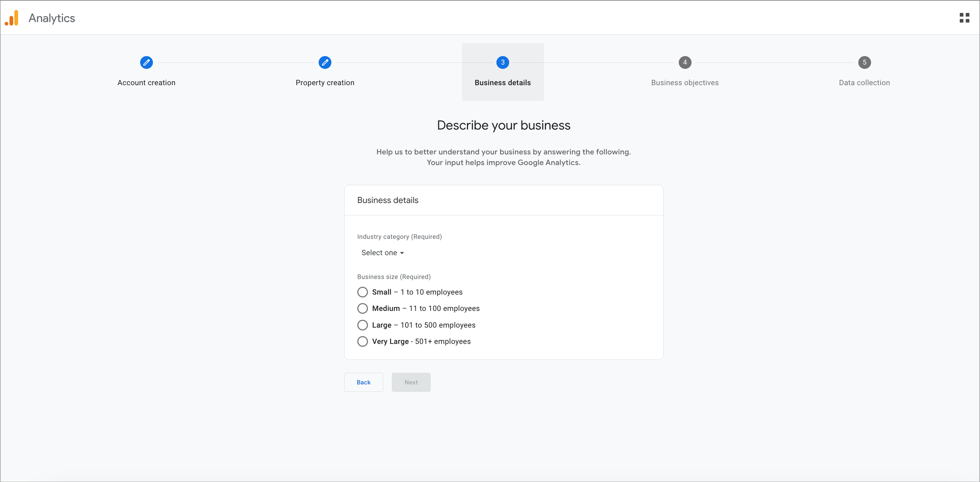Click the step 4 circle icon
This screenshot has width=980, height=482.
[x=685, y=62]
